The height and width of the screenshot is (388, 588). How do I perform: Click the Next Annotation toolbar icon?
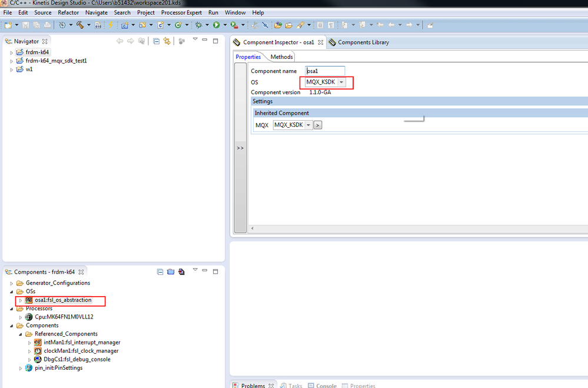tap(344, 25)
